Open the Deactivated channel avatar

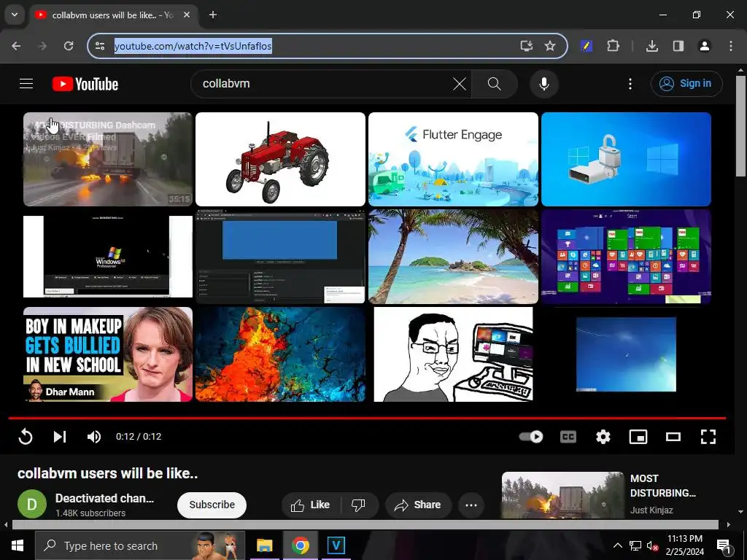(x=32, y=505)
